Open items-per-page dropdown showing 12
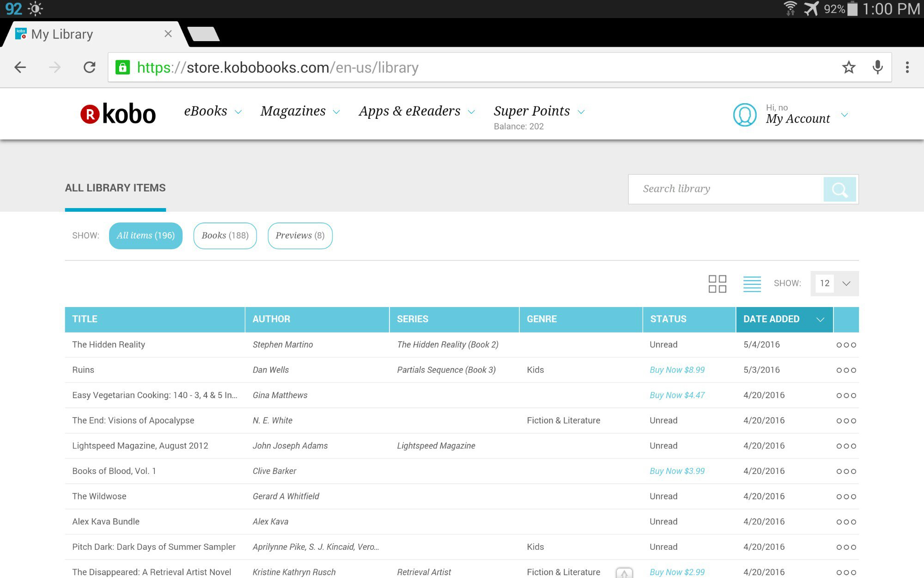Viewport: 924px width, 578px height. (834, 283)
